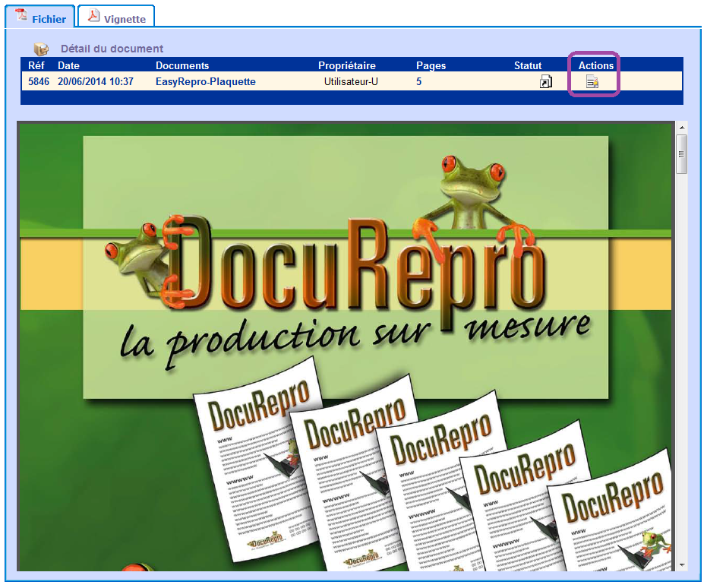Click the owner name Utilisateur-U
The height and width of the screenshot is (588, 707).
[x=352, y=81]
